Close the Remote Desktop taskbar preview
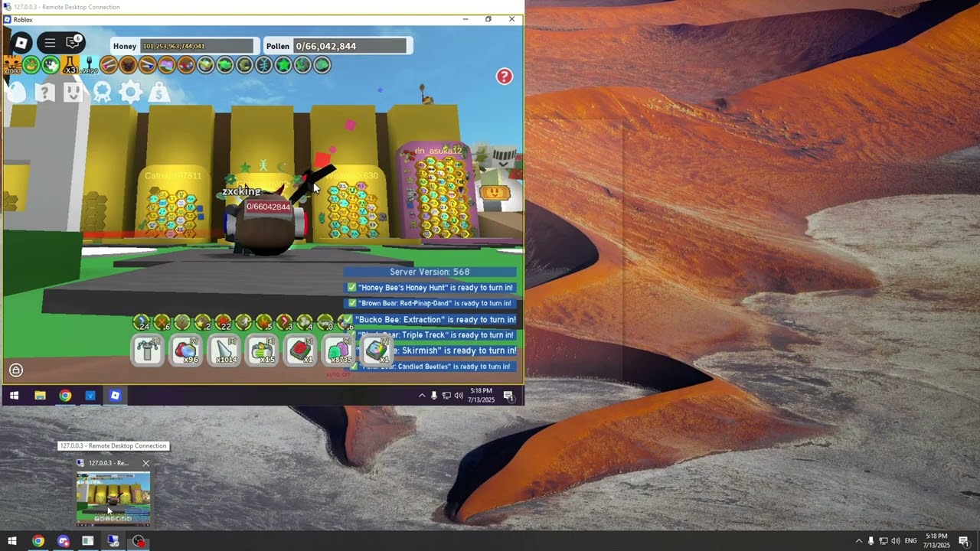The width and height of the screenshot is (980, 551). click(x=145, y=463)
